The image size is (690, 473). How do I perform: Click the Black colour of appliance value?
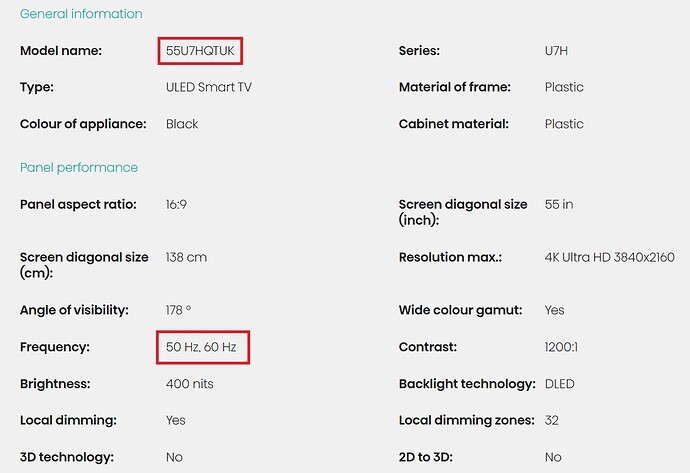182,124
